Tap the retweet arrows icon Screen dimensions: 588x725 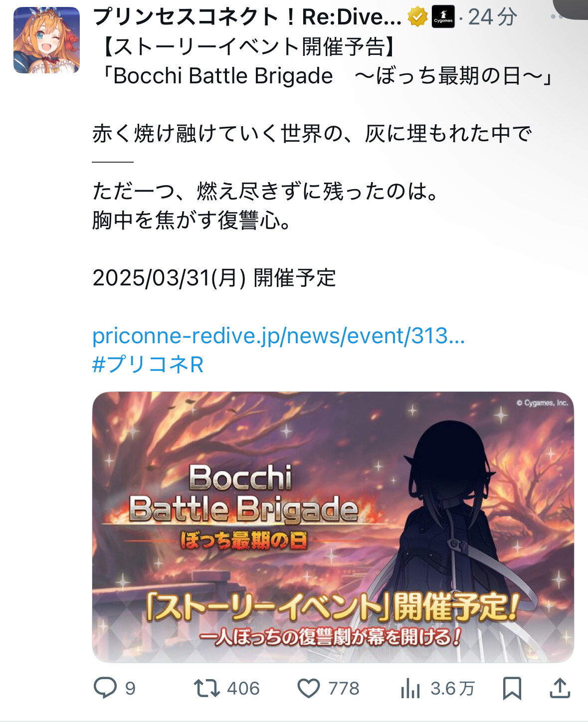click(207, 689)
